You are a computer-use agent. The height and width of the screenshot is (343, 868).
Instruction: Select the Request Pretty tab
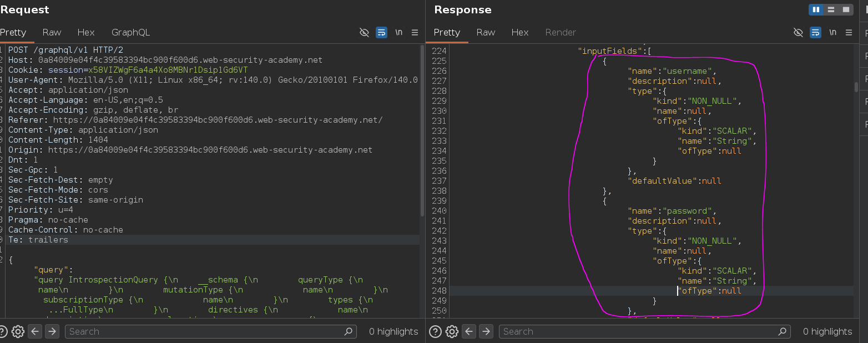coord(13,32)
